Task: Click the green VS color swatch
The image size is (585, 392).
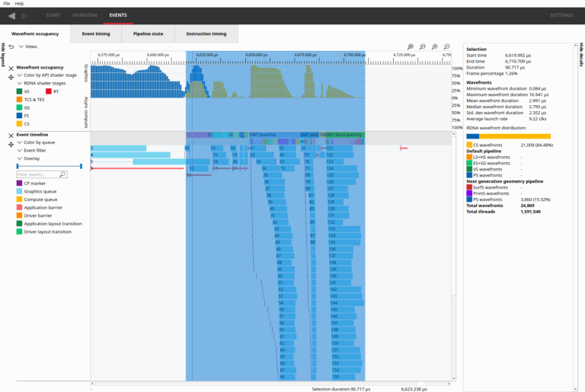Action: [19, 91]
